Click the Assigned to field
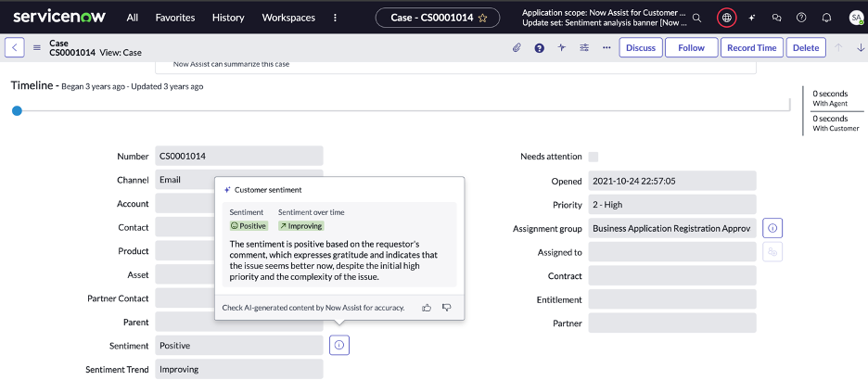Screen dimensions: 868x380 [672, 252]
